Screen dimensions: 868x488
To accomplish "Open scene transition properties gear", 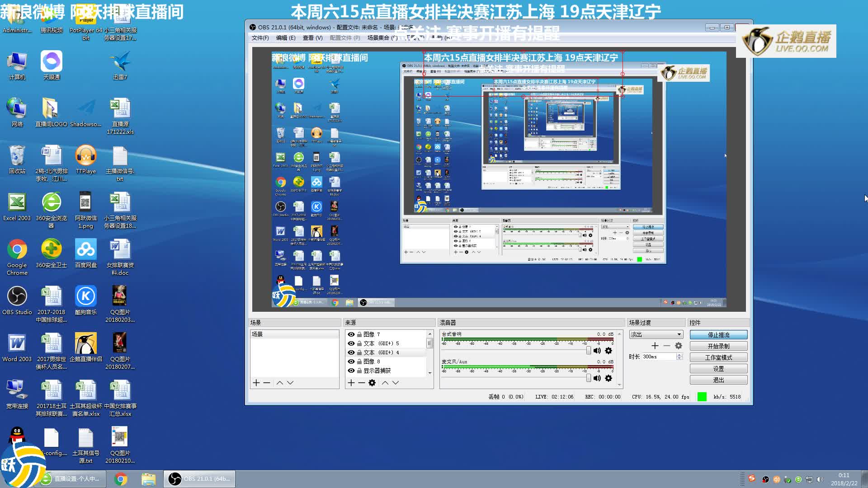I will pyautogui.click(x=679, y=346).
